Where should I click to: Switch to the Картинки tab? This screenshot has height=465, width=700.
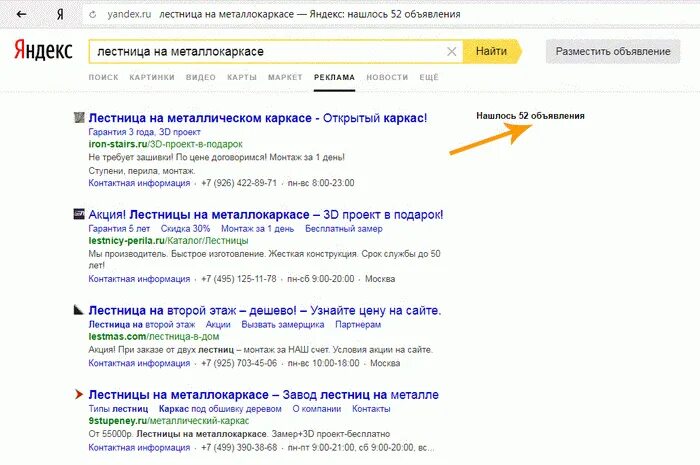coord(152,78)
